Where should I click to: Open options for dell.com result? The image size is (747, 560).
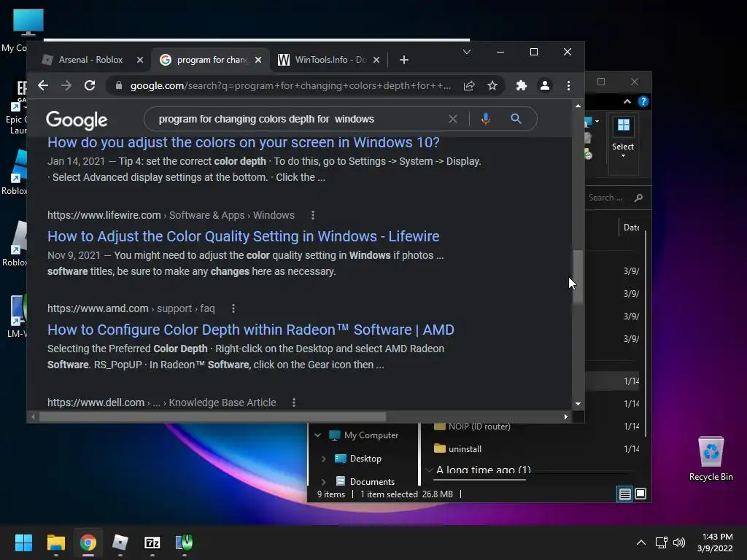pos(294,402)
